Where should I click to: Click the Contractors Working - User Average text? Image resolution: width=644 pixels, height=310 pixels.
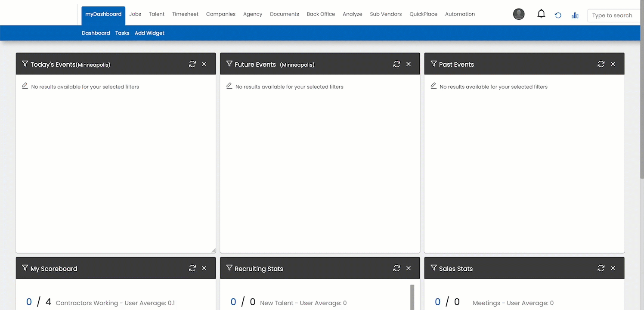pyautogui.click(x=115, y=303)
